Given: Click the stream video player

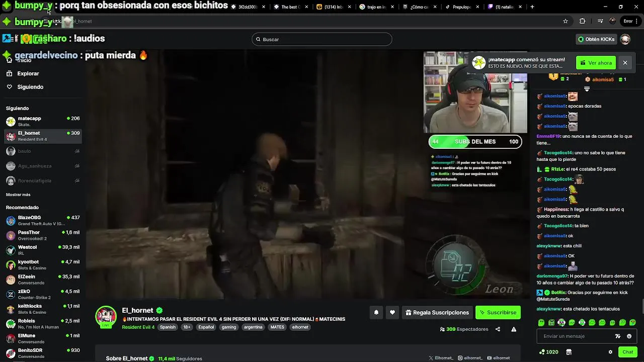Looking at the screenshot, I should [307, 174].
